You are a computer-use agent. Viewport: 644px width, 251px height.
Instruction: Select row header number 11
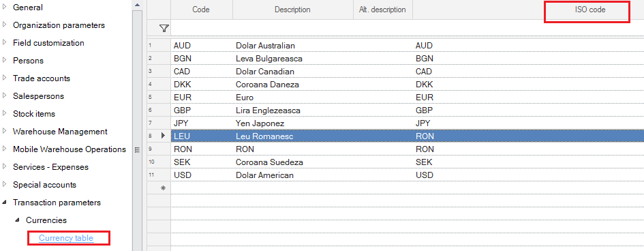point(159,175)
